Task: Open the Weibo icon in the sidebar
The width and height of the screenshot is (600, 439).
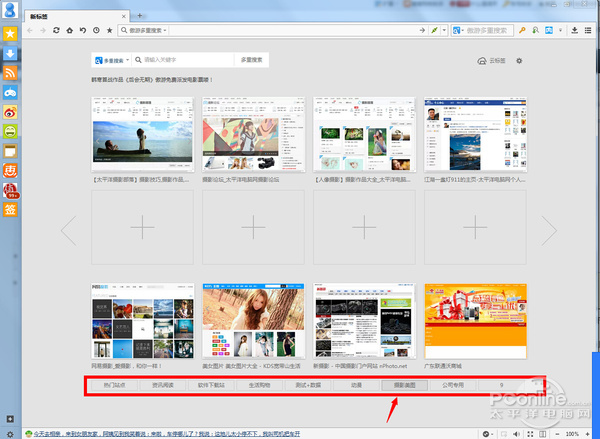Action: [10, 112]
